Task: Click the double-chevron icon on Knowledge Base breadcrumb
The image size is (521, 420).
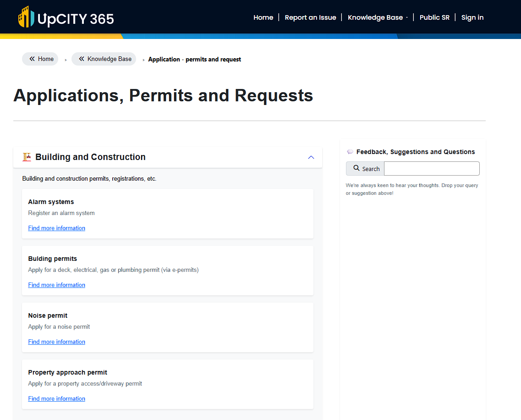Action: point(82,59)
